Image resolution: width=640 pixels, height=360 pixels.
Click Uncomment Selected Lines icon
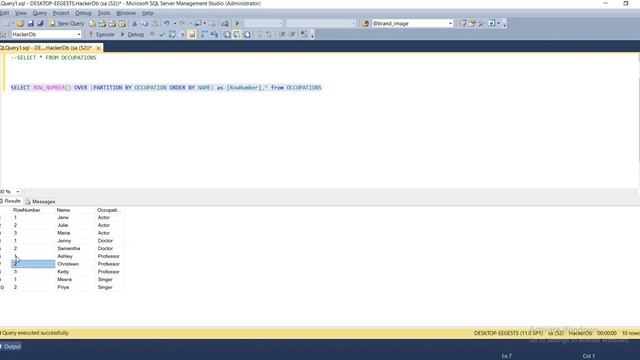[x=269, y=34]
